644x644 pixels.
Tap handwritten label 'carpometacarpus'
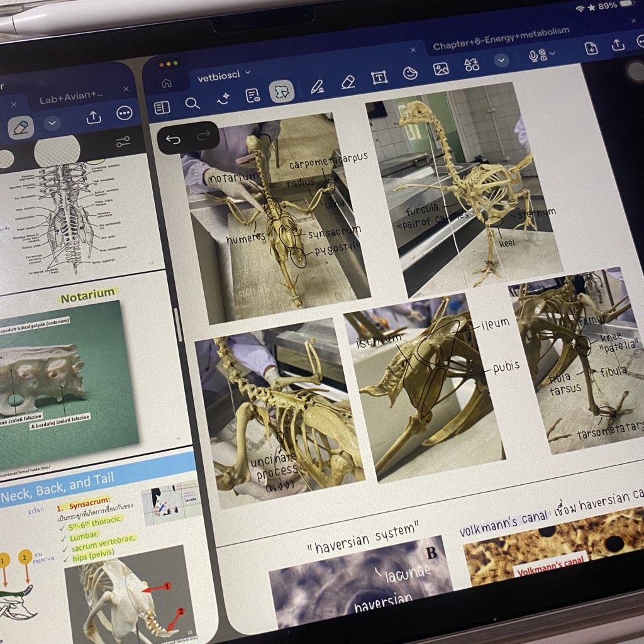(328, 160)
